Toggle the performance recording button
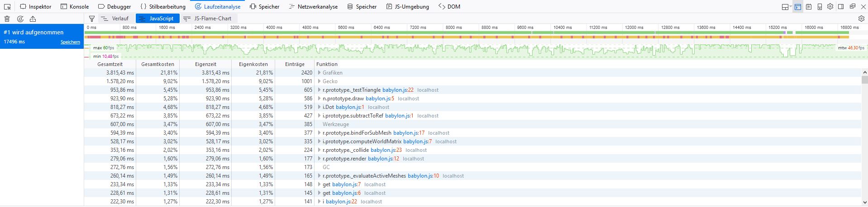The height and width of the screenshot is (207, 868). (x=20, y=19)
